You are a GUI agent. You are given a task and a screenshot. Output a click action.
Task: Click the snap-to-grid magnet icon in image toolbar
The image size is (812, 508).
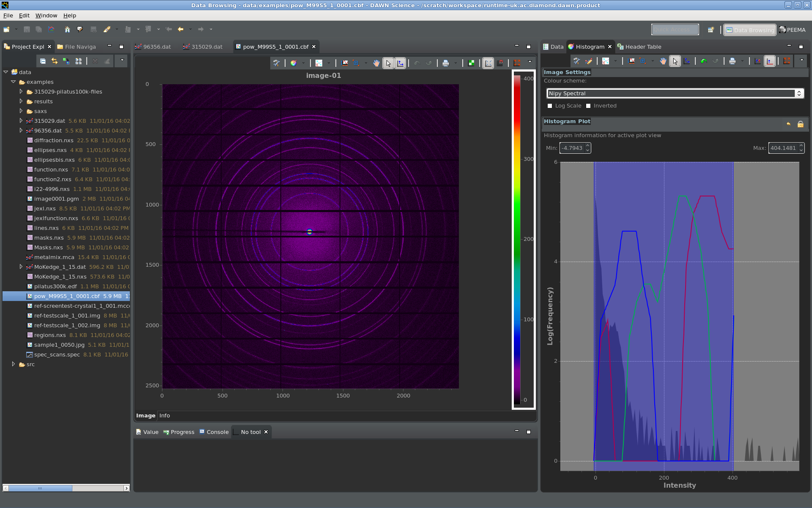coord(500,63)
